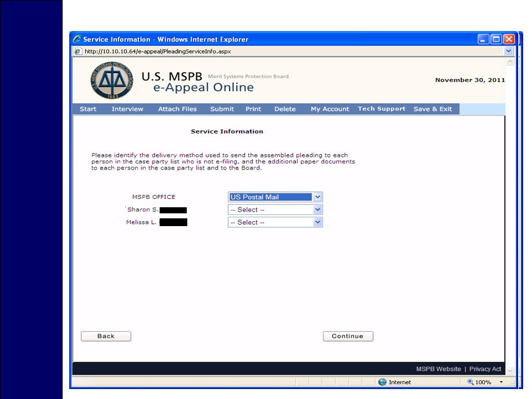Open the My Account menu item
Viewport: 532px width, 399px height.
click(330, 109)
